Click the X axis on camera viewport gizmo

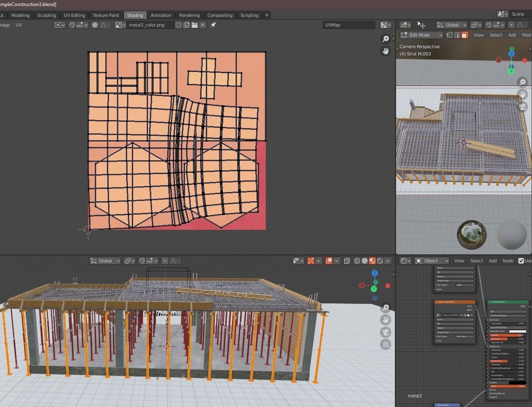coord(499,60)
